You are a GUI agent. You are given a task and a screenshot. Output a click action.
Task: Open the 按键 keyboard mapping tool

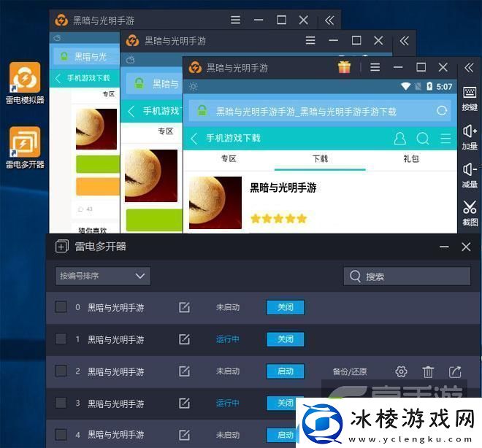(470, 99)
